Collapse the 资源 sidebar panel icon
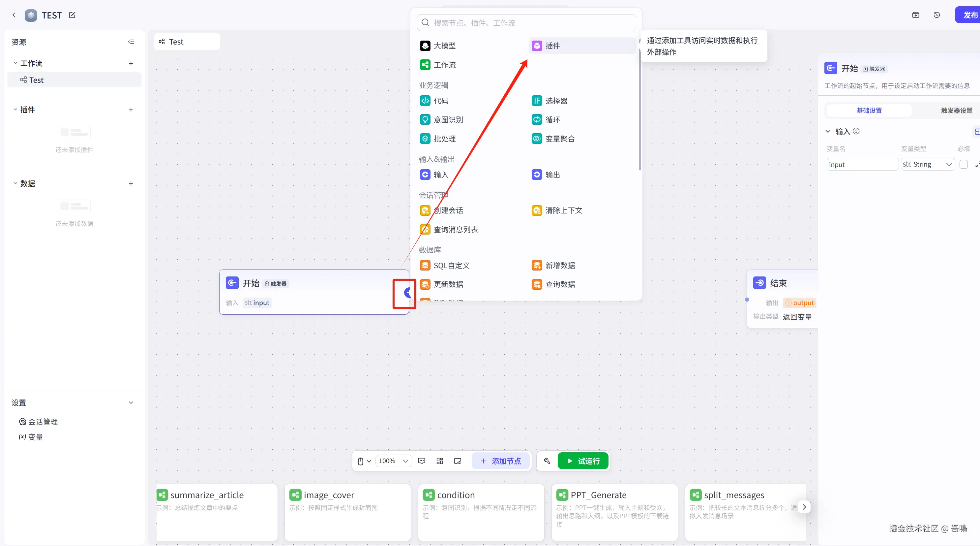Image resolution: width=980 pixels, height=546 pixels. pyautogui.click(x=131, y=42)
